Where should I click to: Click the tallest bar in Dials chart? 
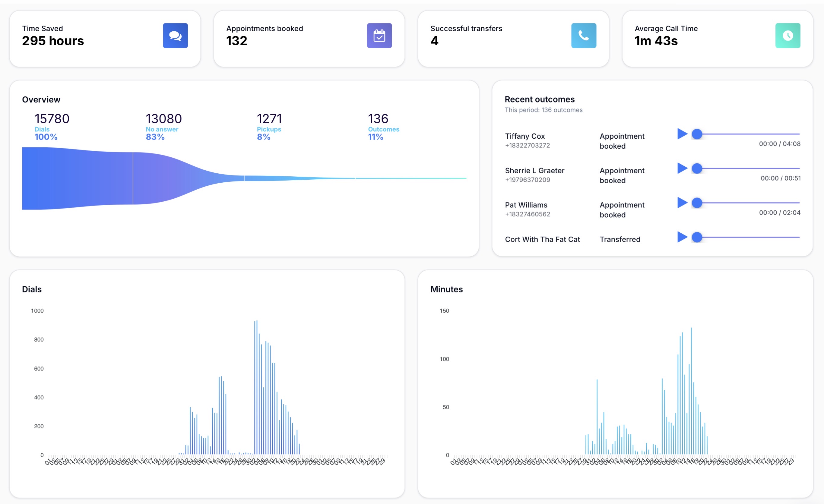pos(257,388)
